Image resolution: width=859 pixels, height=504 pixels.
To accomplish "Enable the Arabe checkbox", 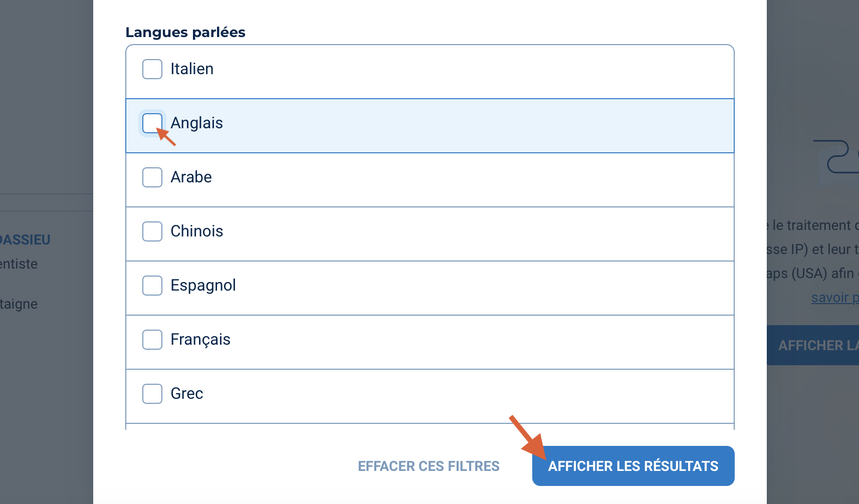I will (x=152, y=177).
